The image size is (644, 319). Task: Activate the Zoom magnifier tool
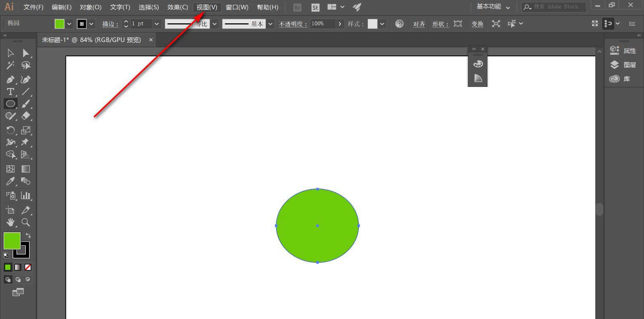[26, 222]
